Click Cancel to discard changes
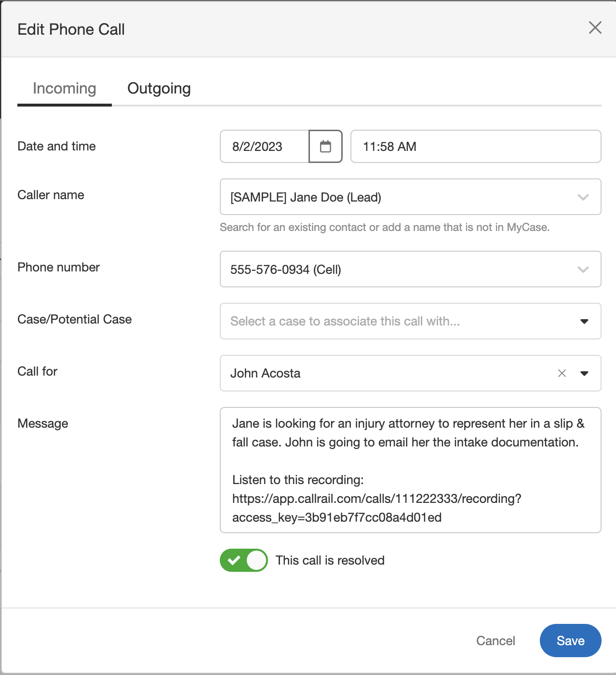Screen dimensions: 616x675 point(495,641)
